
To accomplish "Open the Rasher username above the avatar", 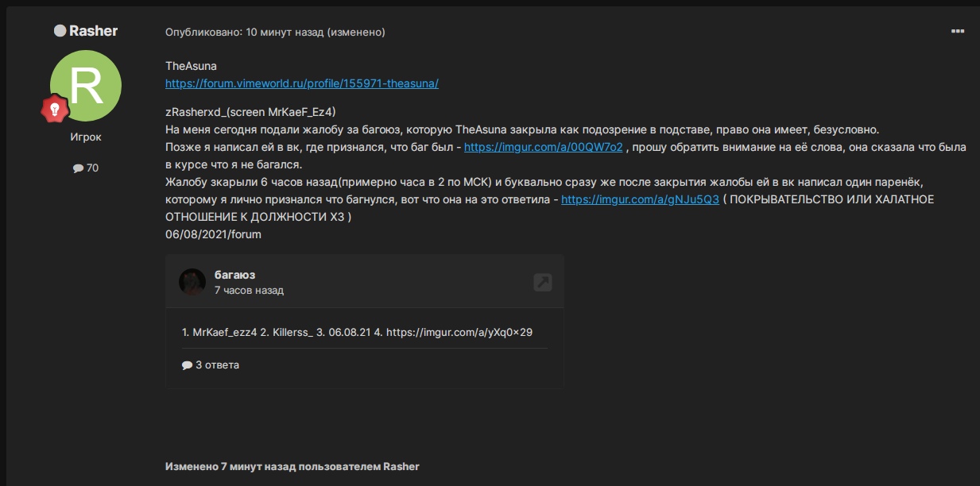I will coord(93,31).
